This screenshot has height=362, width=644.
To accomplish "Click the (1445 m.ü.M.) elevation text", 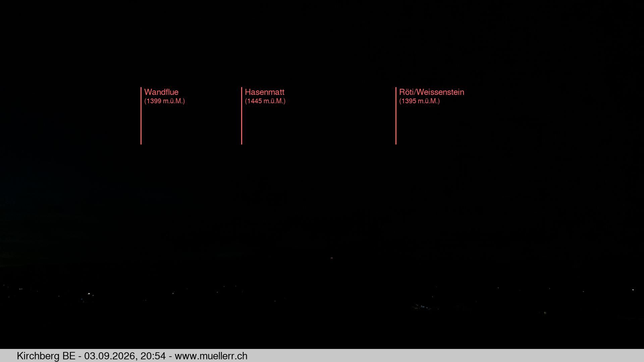I will pyautogui.click(x=265, y=101).
